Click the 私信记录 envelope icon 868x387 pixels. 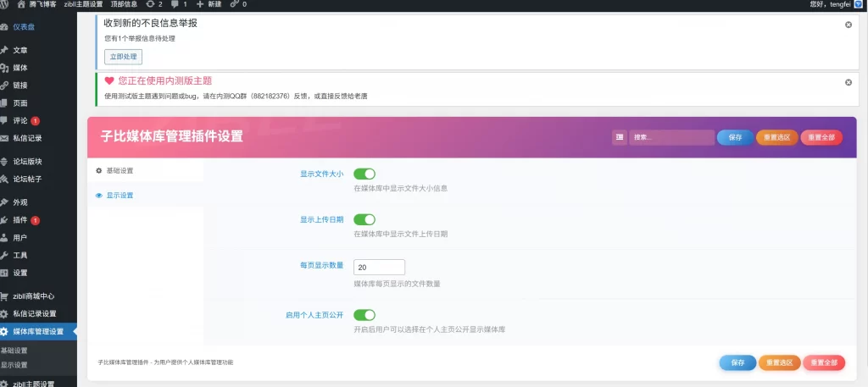click(x=4, y=138)
